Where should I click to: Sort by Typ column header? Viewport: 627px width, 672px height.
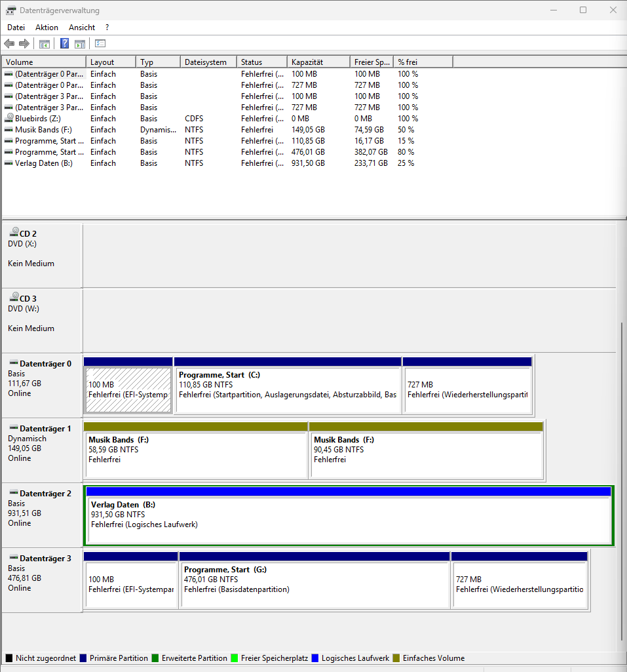[158, 62]
